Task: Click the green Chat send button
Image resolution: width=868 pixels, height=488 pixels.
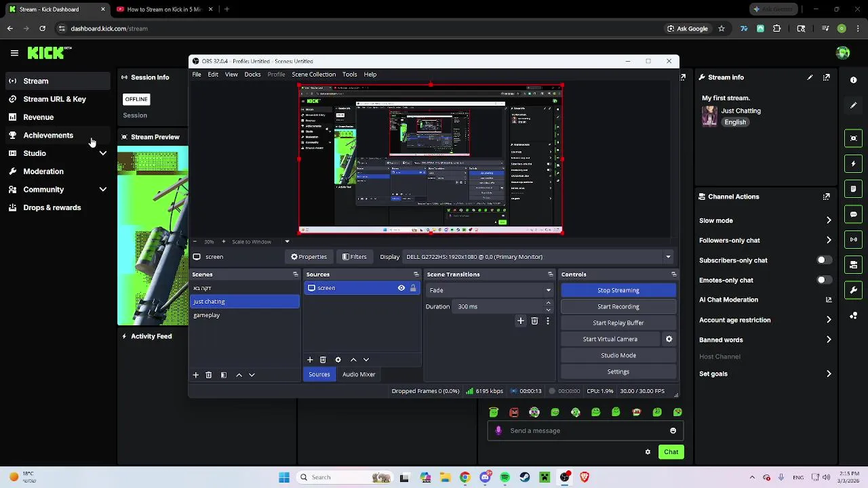Action: click(x=671, y=452)
